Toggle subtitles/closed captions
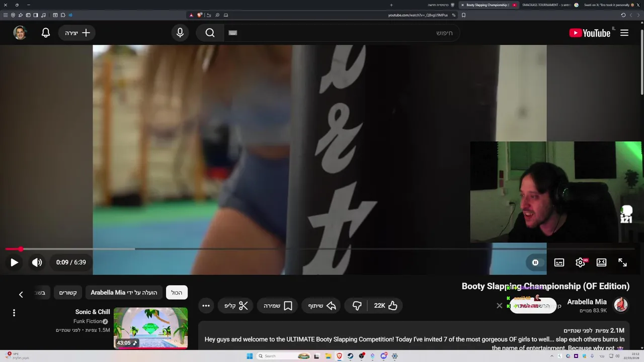The height and width of the screenshot is (362, 644). click(x=559, y=262)
